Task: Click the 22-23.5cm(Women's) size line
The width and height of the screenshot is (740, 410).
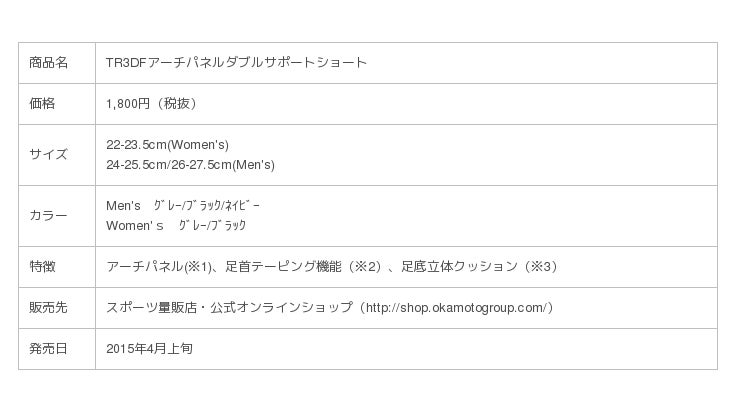Action: coord(167,144)
